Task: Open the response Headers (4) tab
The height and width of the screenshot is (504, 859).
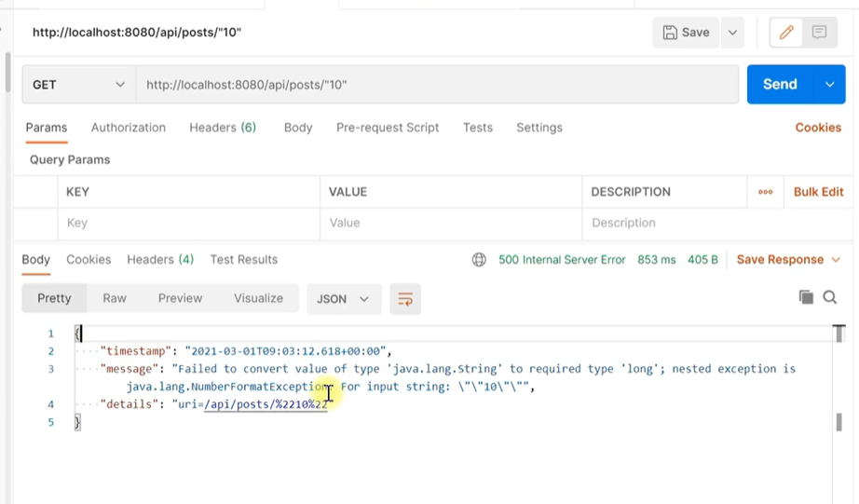Action: [160, 260]
